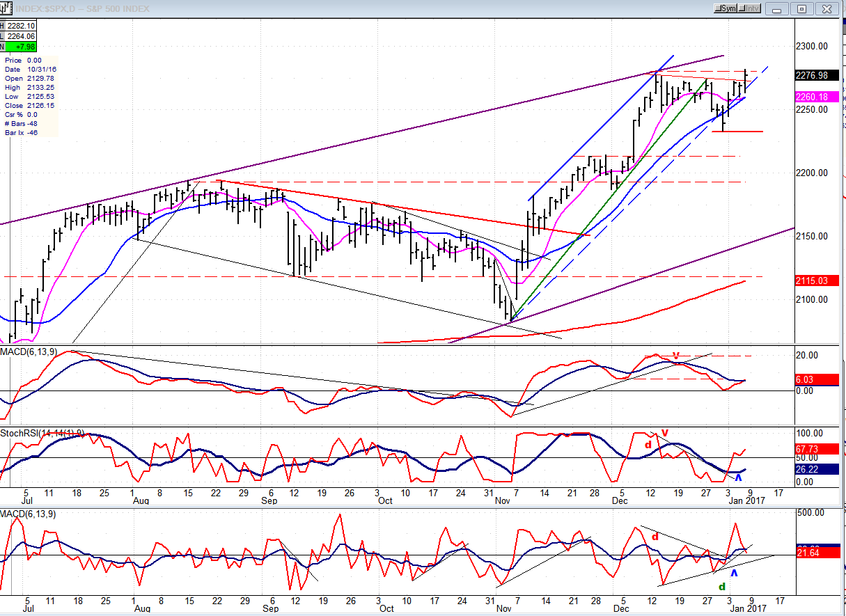Click the 21.64 value label in bottom panel
Image resolution: width=846 pixels, height=616 pixels.
coord(811,552)
